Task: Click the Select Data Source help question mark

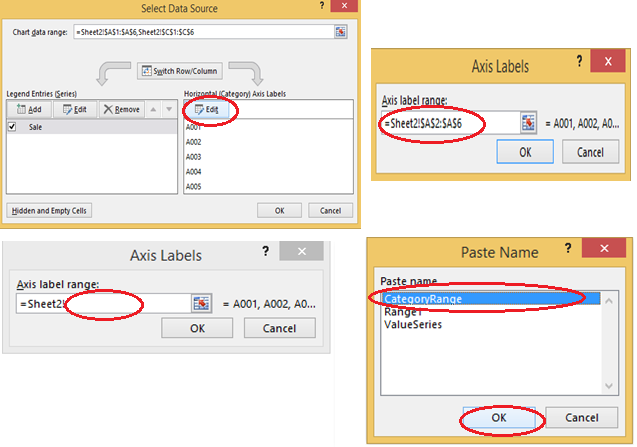Action: pos(320,8)
